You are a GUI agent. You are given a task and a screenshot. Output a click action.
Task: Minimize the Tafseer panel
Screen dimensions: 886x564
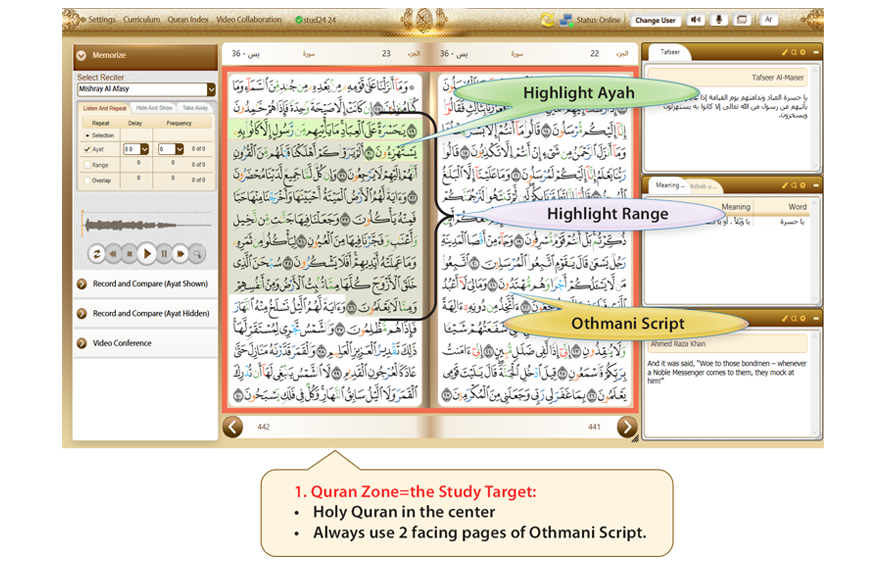(x=816, y=52)
